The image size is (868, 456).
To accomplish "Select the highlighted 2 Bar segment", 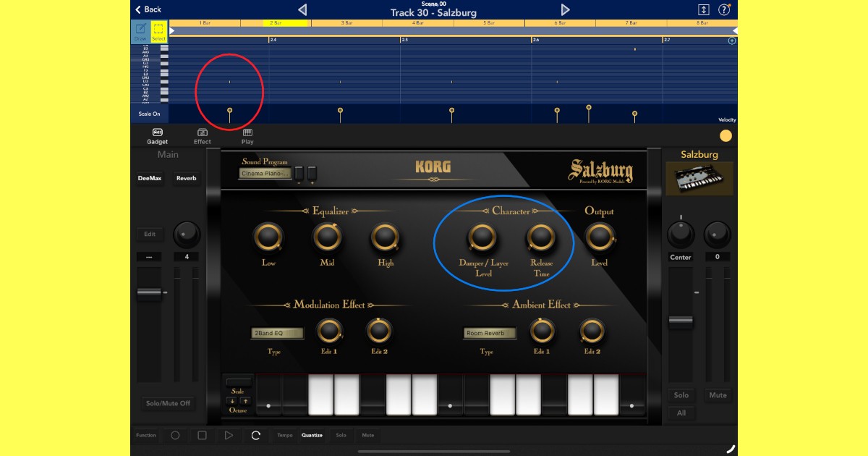I will click(x=276, y=23).
